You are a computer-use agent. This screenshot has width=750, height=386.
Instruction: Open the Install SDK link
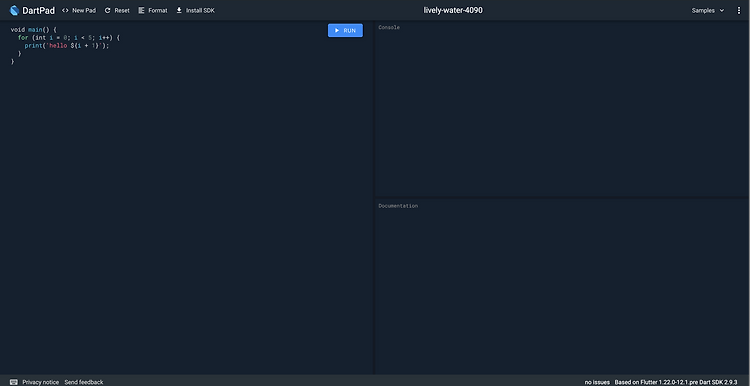[x=195, y=11]
